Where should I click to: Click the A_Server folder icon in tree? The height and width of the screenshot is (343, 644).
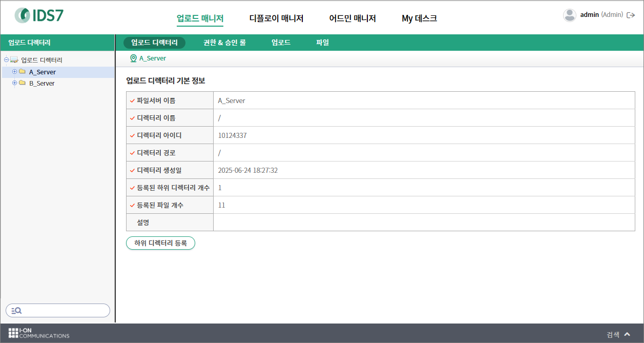22,72
